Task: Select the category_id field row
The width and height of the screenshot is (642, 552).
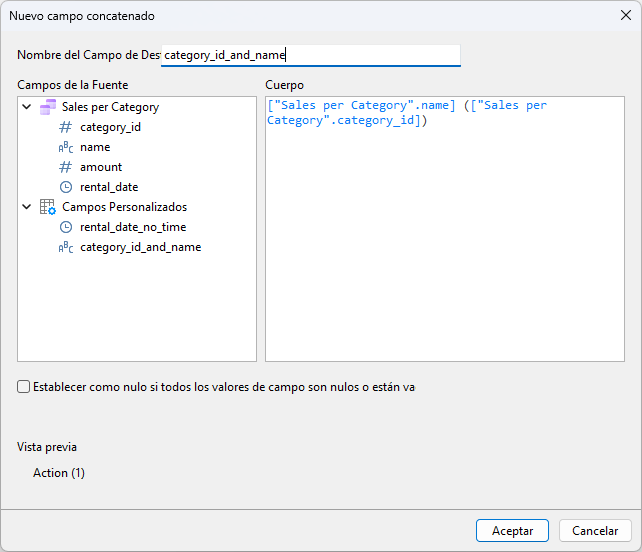Action: (x=111, y=127)
